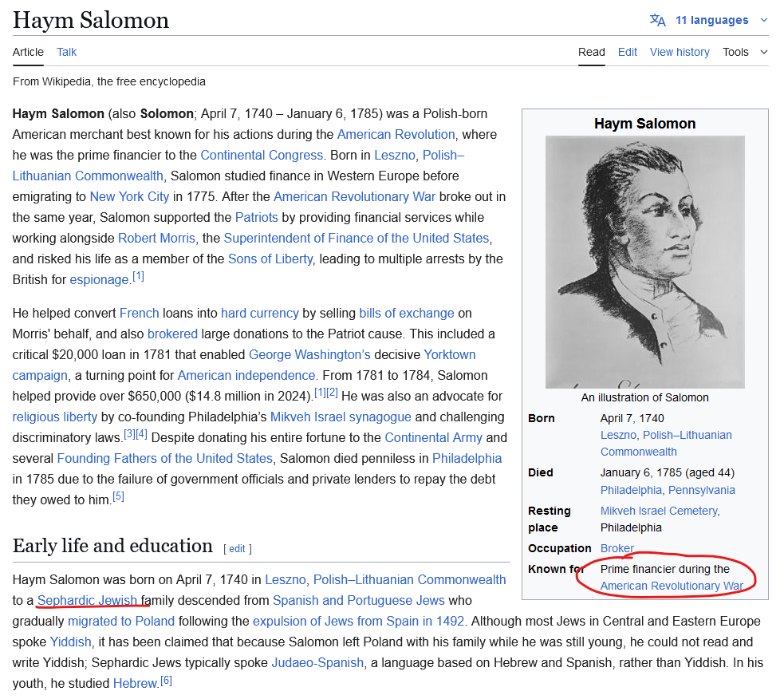Image resolution: width=784 pixels, height=699 pixels.
Task: Open Leszno link in the infobox
Action: coord(618,436)
